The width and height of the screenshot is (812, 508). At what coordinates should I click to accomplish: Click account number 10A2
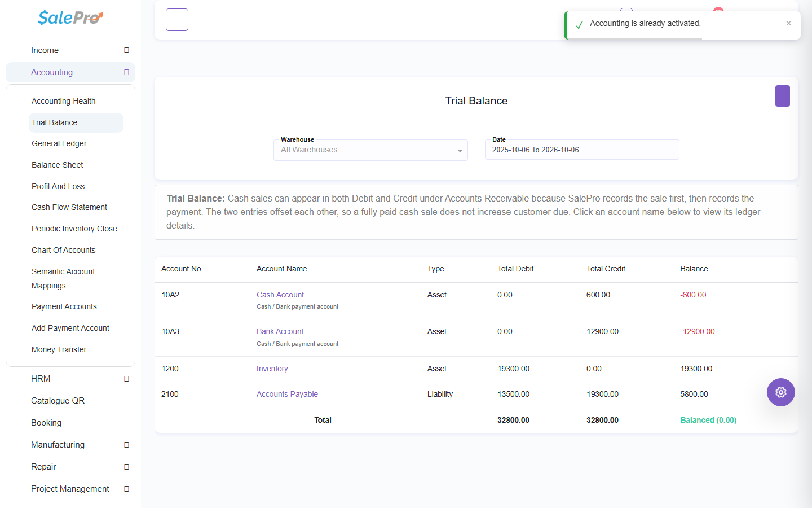[x=170, y=295]
